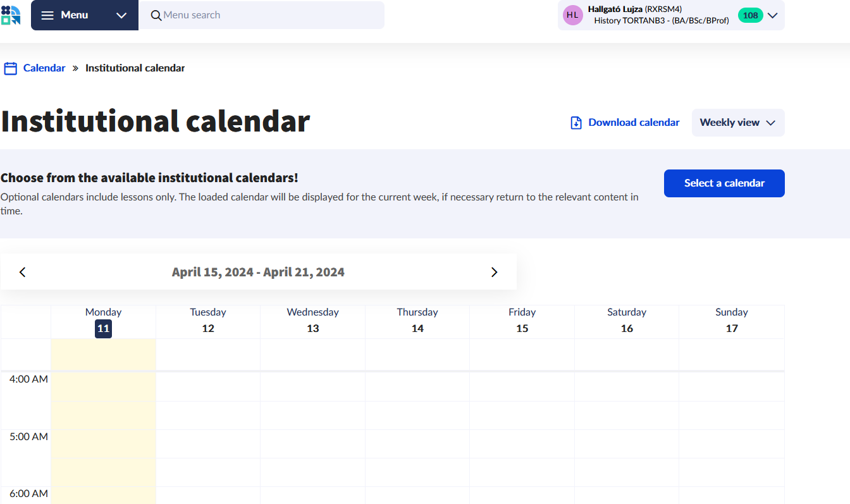850x504 pixels.
Task: Expand the user profile chevron
Action: point(772,15)
